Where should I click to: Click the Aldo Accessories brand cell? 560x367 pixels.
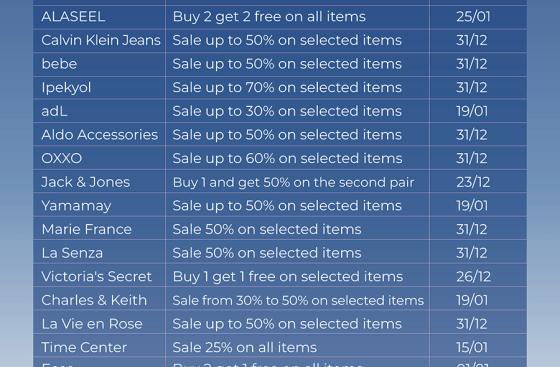coord(99,135)
